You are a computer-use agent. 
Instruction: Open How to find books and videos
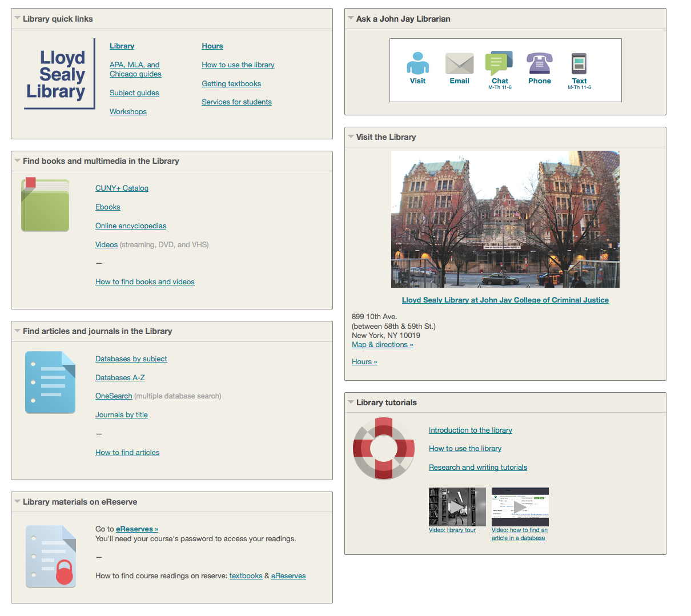(x=145, y=281)
